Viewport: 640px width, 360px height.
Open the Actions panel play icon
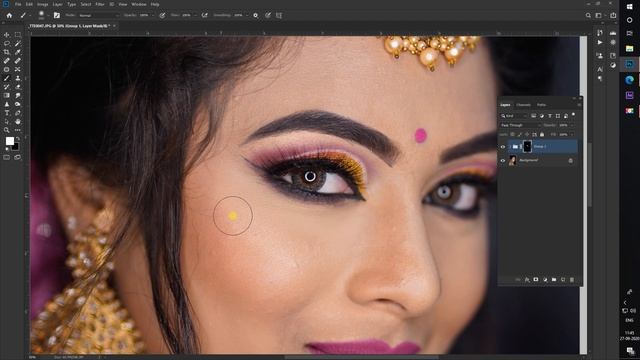[600, 42]
